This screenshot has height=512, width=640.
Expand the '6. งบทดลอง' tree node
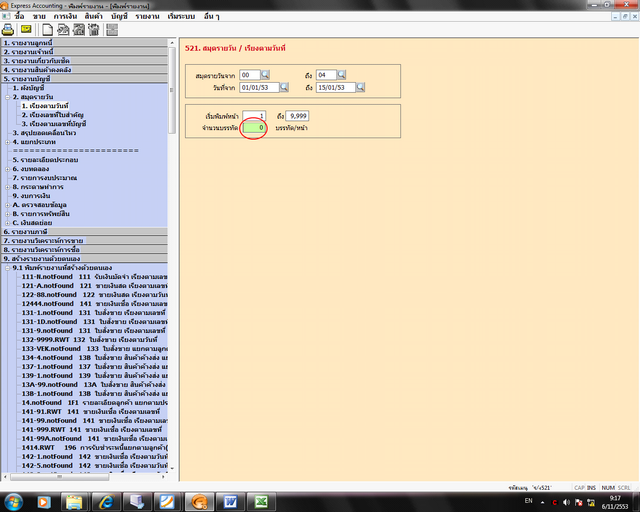[6, 168]
